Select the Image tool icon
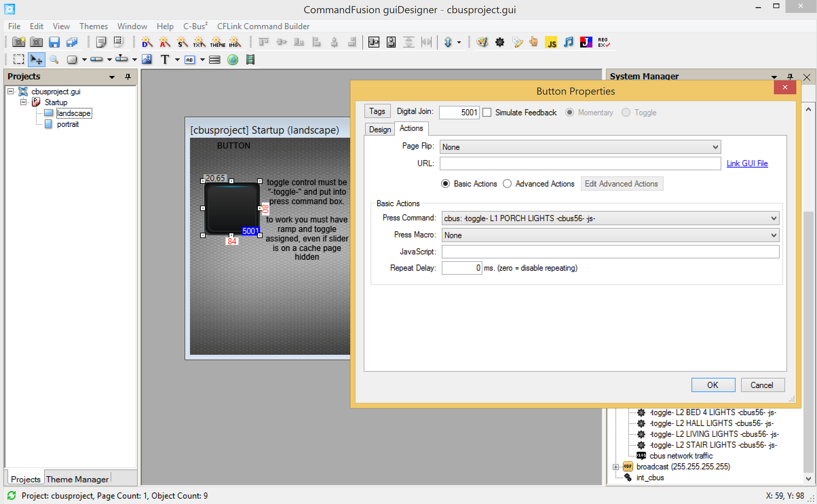817x504 pixels. point(147,60)
